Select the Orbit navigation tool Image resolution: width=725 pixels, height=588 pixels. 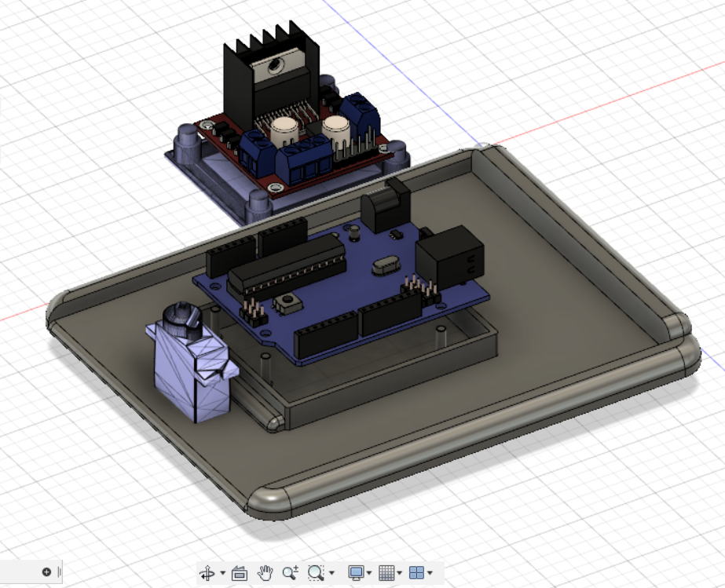point(207,573)
